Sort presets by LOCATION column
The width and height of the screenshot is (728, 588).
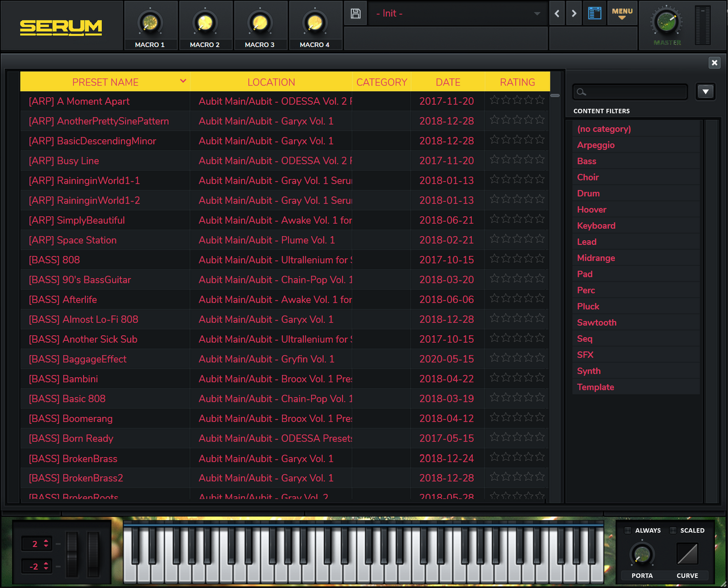click(x=271, y=82)
